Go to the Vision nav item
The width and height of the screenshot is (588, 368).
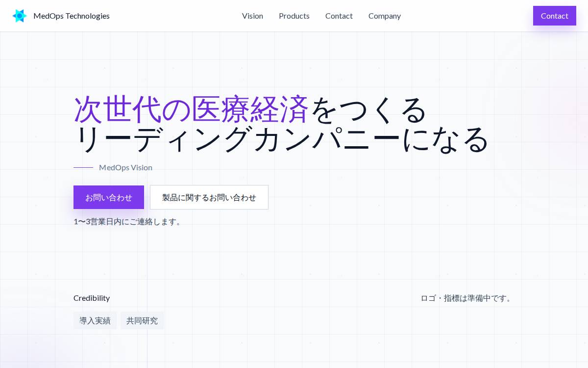[x=252, y=16]
